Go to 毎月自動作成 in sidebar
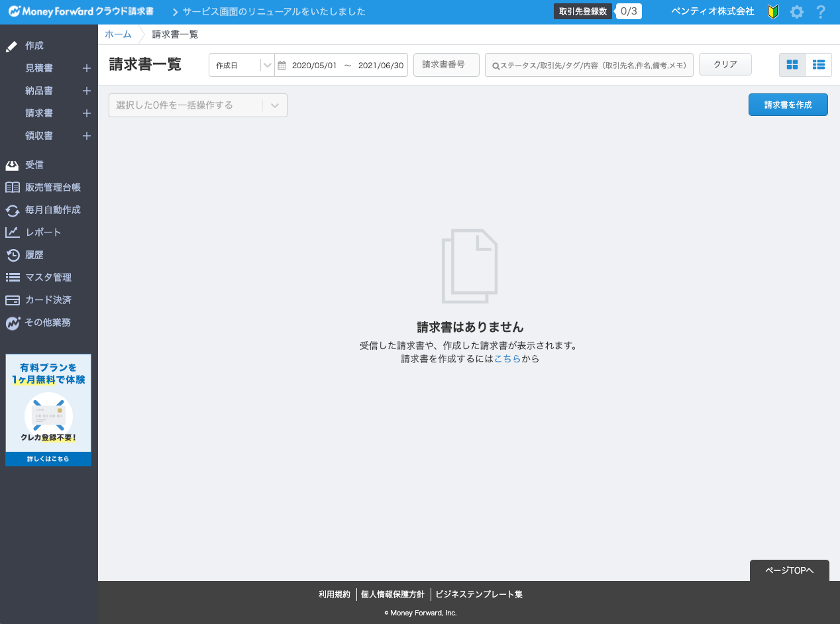The width and height of the screenshot is (840, 624). 53,210
